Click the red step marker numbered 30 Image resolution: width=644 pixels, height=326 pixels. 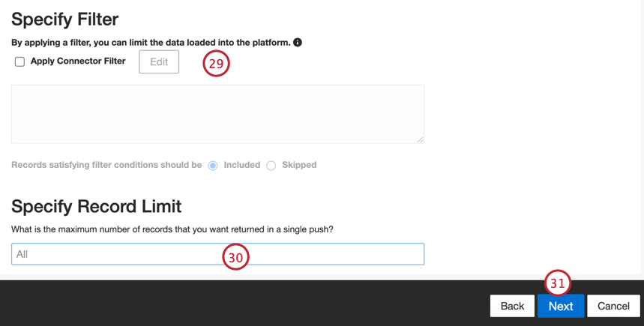(x=235, y=257)
